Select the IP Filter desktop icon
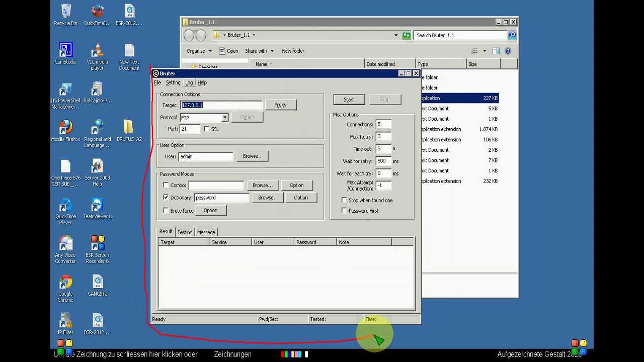This screenshot has height=362, width=644. point(65,324)
